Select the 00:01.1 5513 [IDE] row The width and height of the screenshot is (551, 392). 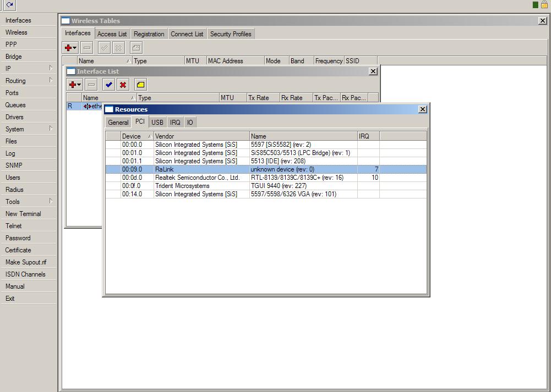tap(266, 161)
